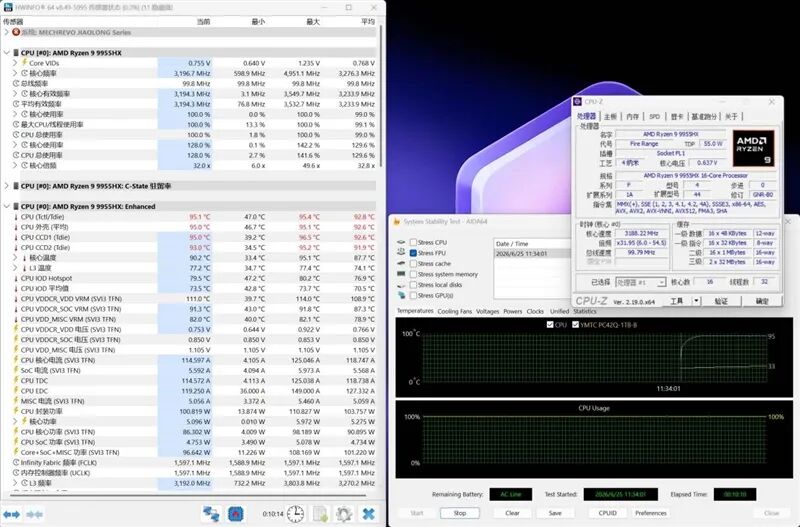Viewport: 800px width, 527px height.
Task: Click the lightning icon next to CPU TDC
Action: pos(16,381)
